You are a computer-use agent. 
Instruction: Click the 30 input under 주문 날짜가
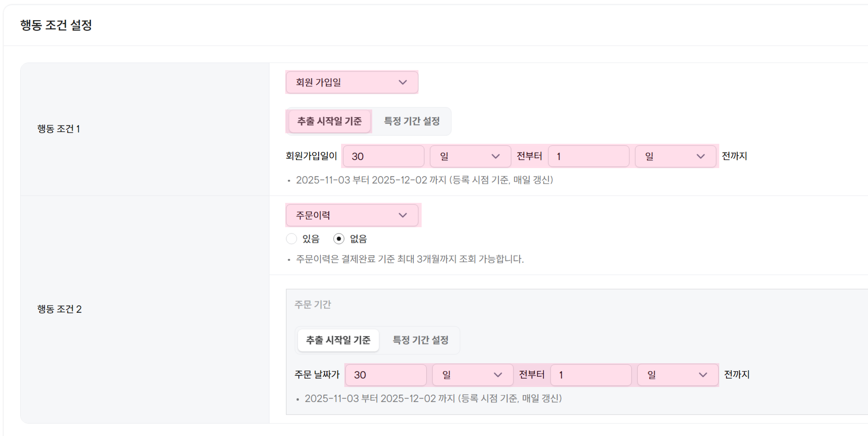(x=385, y=375)
